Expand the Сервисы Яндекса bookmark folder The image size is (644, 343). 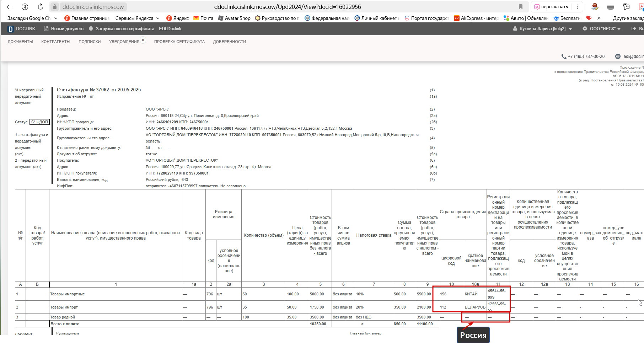pyautogui.click(x=137, y=18)
